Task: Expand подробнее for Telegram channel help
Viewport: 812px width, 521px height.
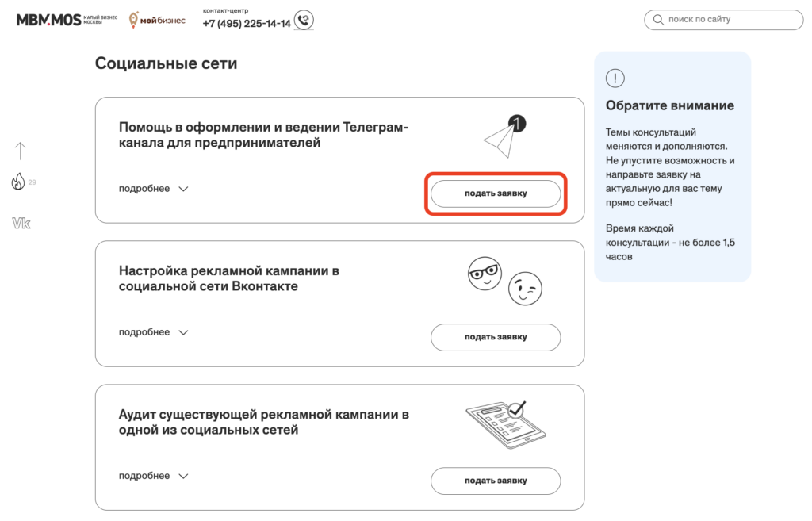Action: [153, 189]
